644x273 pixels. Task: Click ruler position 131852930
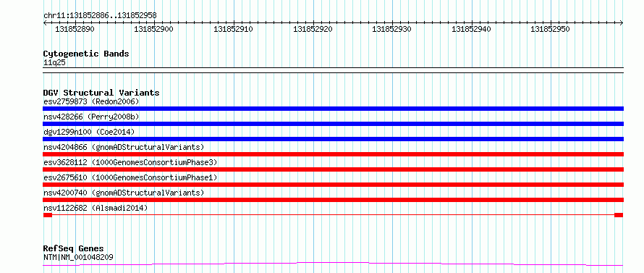(391, 29)
